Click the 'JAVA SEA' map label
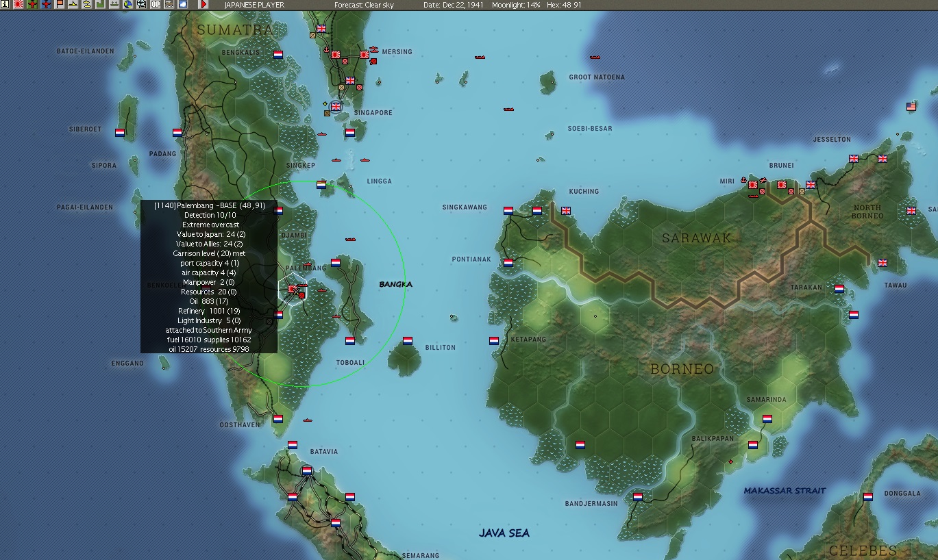 coord(504,533)
